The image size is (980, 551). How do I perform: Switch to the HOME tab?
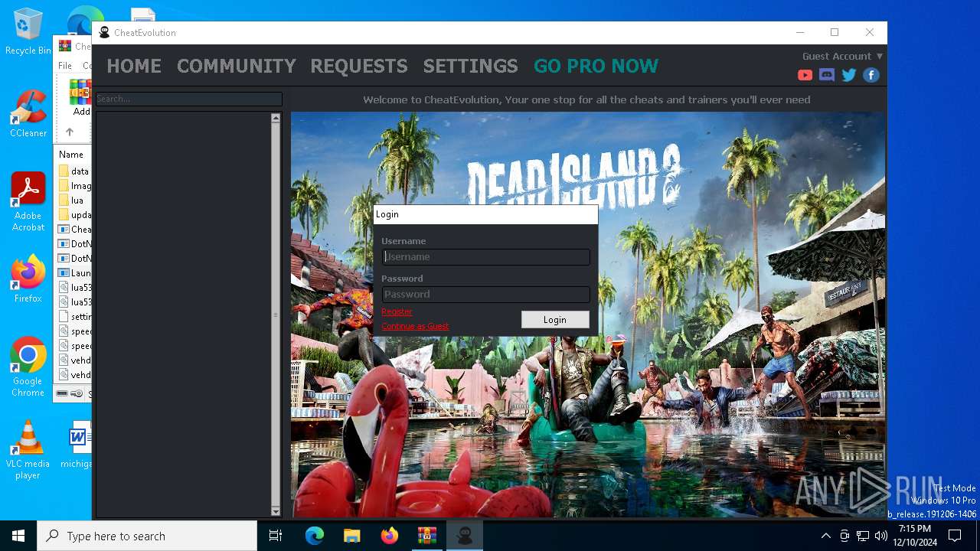[x=134, y=66]
